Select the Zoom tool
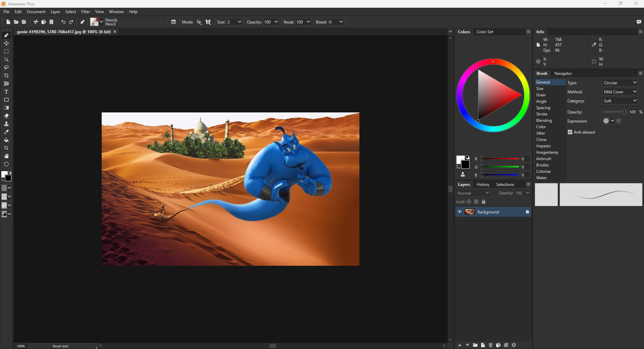The width and height of the screenshot is (644, 349). click(6, 148)
